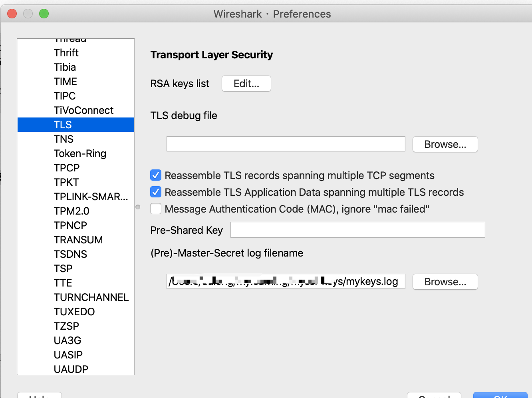The image size is (532, 398).
Task: Focus the Pre-Shared Key field
Action: click(x=358, y=230)
